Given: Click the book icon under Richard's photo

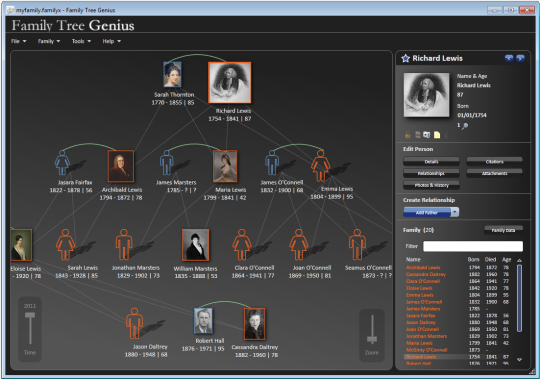Looking at the screenshot, I should point(418,135).
